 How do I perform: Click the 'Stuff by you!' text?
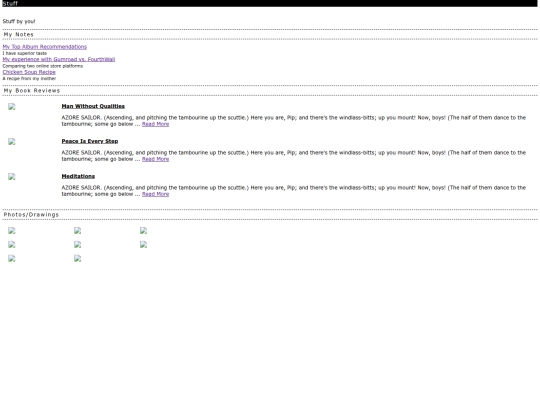19,21
